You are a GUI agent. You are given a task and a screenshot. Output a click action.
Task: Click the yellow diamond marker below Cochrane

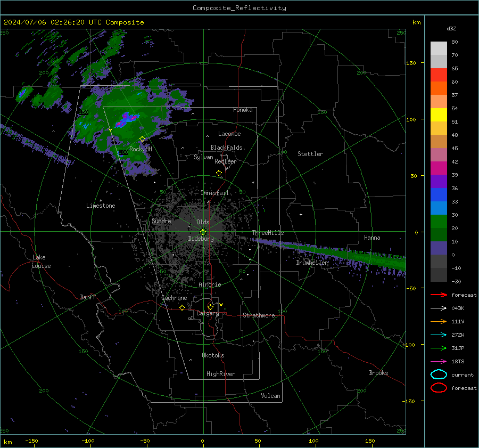[183, 308]
